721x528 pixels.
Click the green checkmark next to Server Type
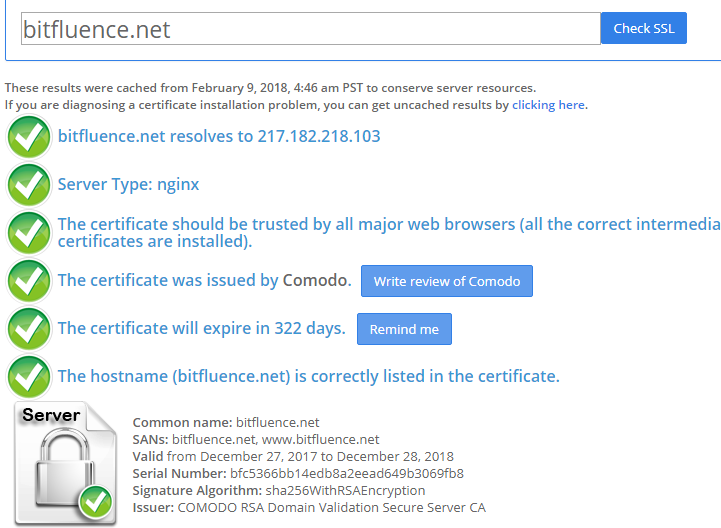pos(29,185)
